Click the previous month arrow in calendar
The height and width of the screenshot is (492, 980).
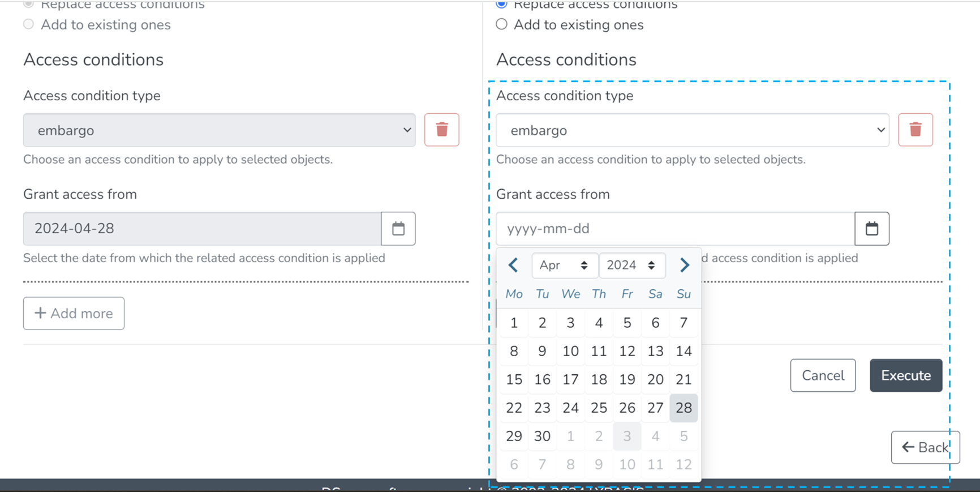pyautogui.click(x=513, y=265)
